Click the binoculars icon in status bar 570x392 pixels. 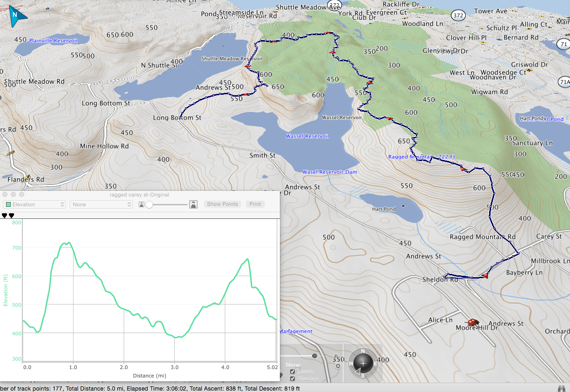[562, 388]
